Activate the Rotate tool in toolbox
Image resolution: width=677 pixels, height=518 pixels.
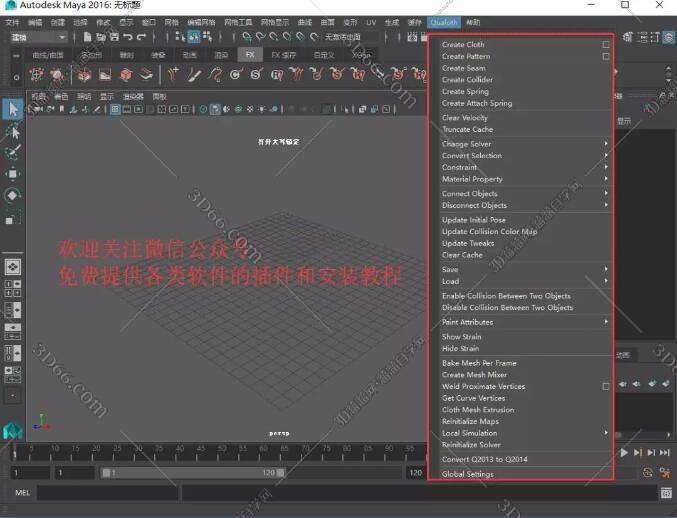pyautogui.click(x=13, y=196)
